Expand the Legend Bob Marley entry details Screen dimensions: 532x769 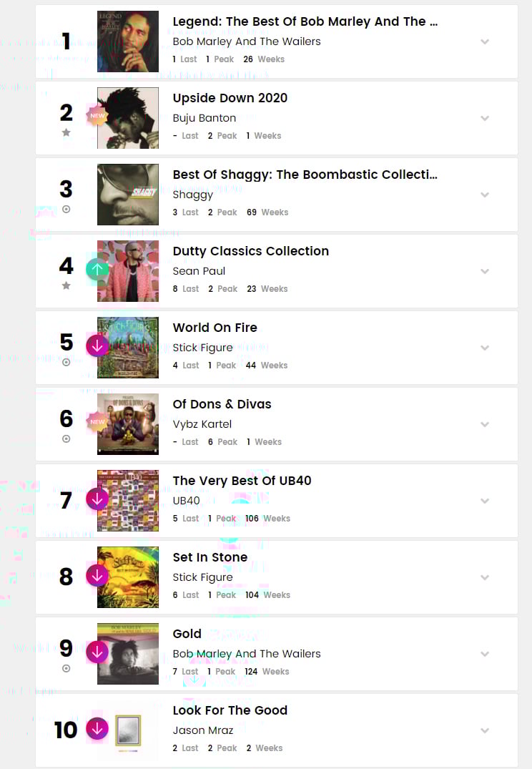point(485,41)
